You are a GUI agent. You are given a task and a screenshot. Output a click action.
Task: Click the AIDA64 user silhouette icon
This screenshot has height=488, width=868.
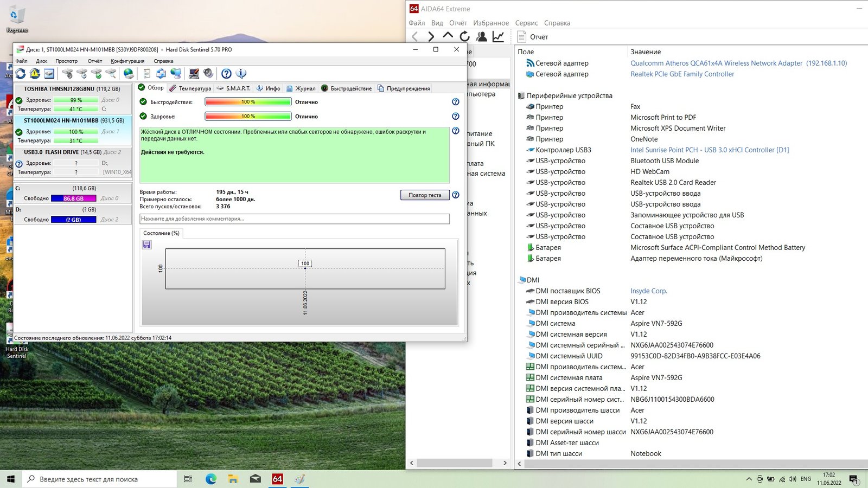click(x=481, y=36)
